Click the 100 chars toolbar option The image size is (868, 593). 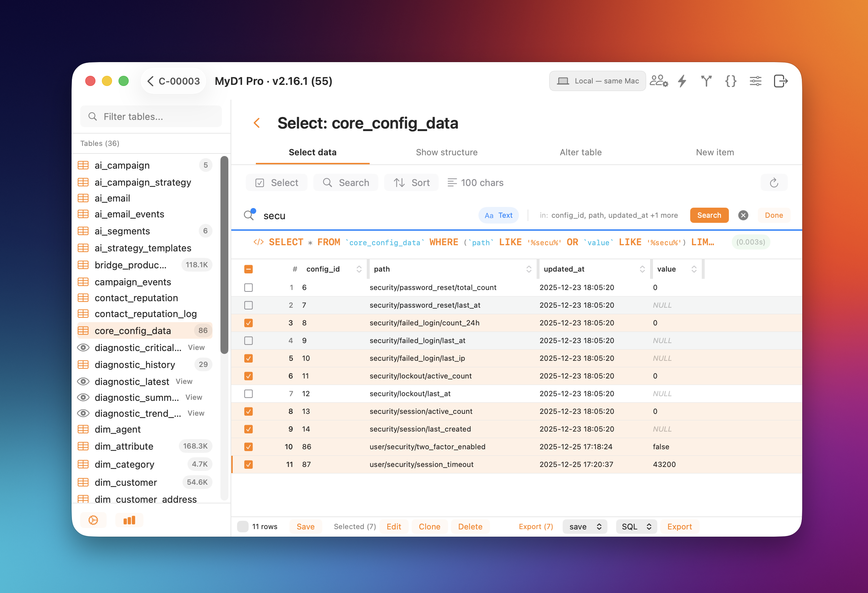[x=476, y=182]
